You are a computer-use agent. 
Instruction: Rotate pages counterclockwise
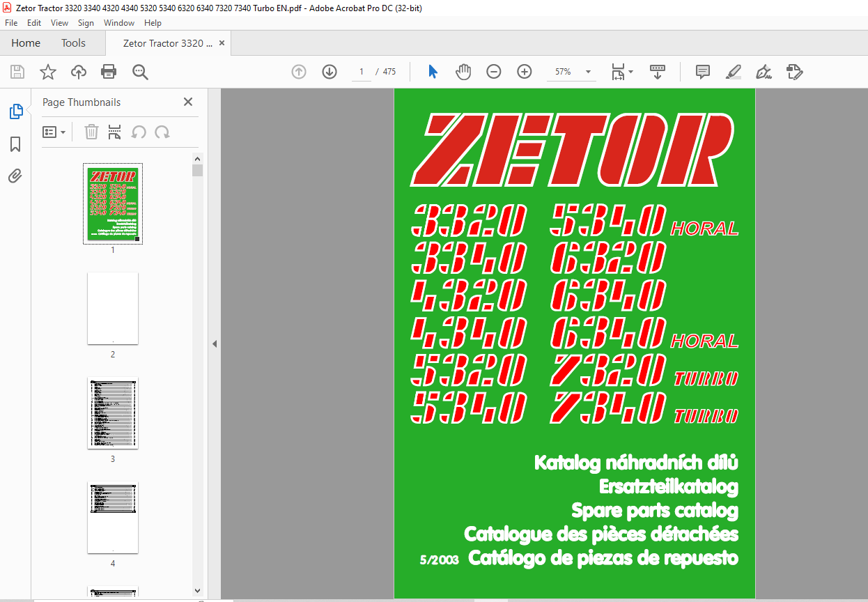click(139, 132)
